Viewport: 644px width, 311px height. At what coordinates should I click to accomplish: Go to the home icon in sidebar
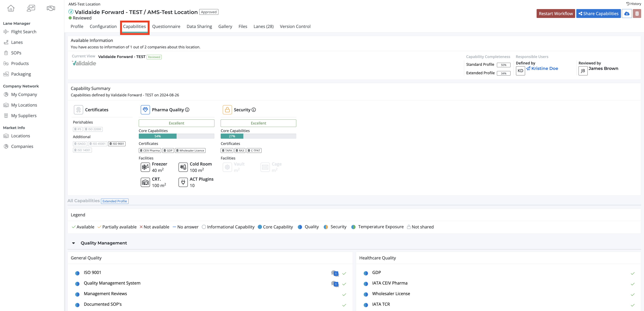(x=11, y=8)
